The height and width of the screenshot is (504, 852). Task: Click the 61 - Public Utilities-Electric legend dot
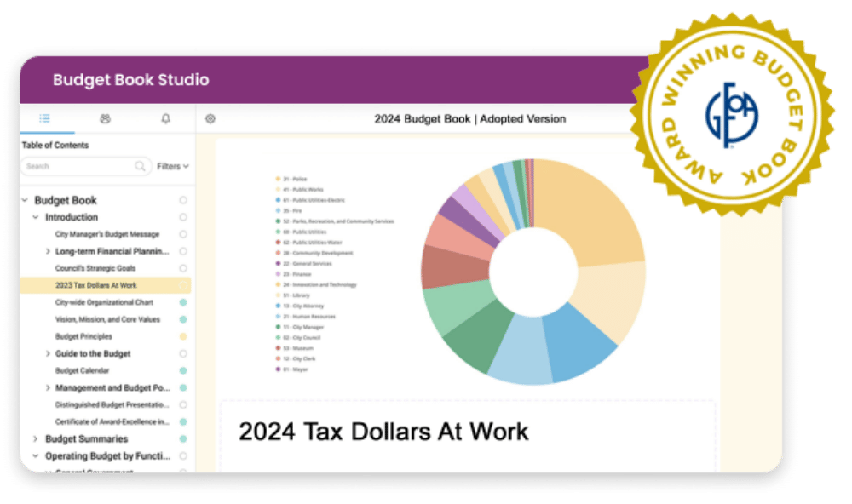point(279,200)
